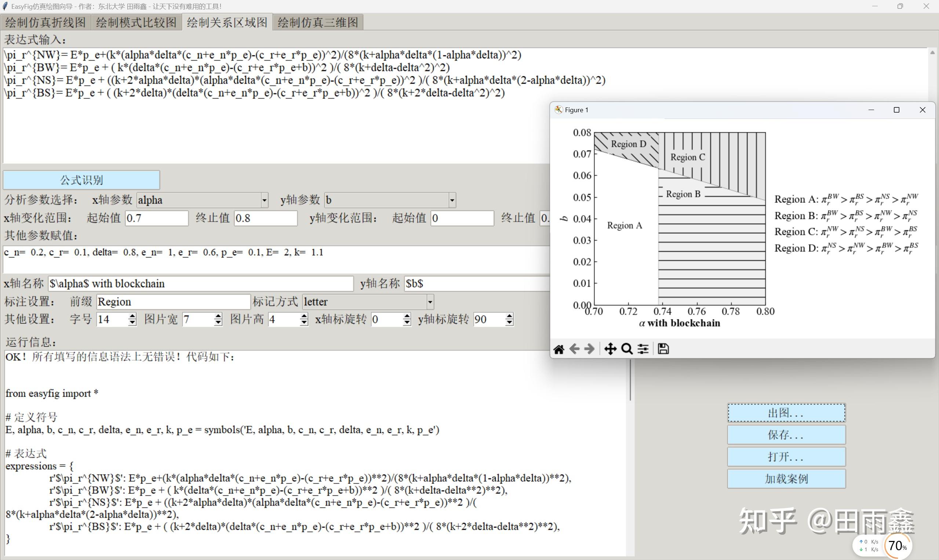Viewport: 939px width, 560px height.
Task: Select the Zoom-to-rectangle tool
Action: pos(627,349)
